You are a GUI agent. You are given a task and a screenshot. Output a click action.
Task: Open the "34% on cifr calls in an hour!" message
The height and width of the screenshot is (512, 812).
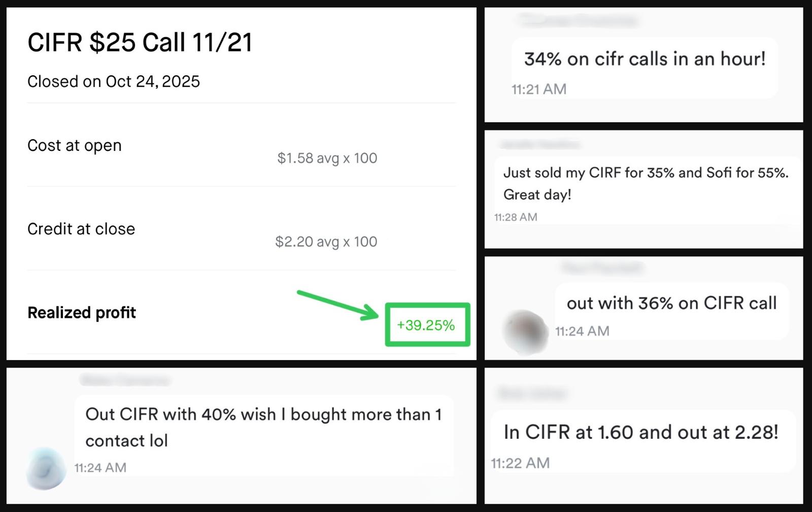[x=645, y=59]
